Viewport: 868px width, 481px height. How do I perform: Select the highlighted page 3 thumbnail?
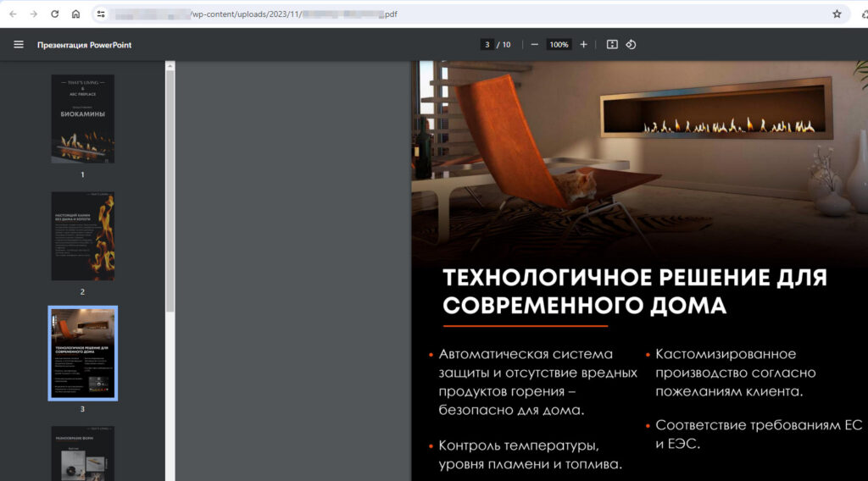coord(82,352)
